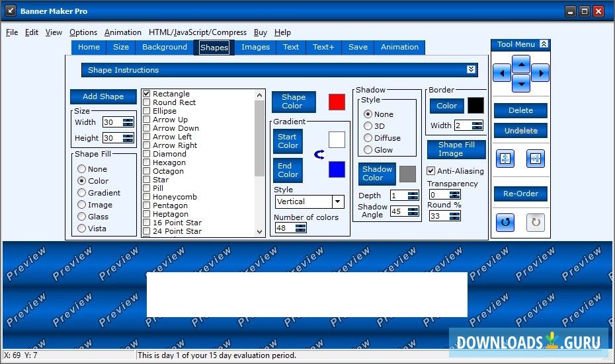Viewport: 615px width, 364px height.
Task: Switch to the Text+ tab
Action: (x=323, y=47)
